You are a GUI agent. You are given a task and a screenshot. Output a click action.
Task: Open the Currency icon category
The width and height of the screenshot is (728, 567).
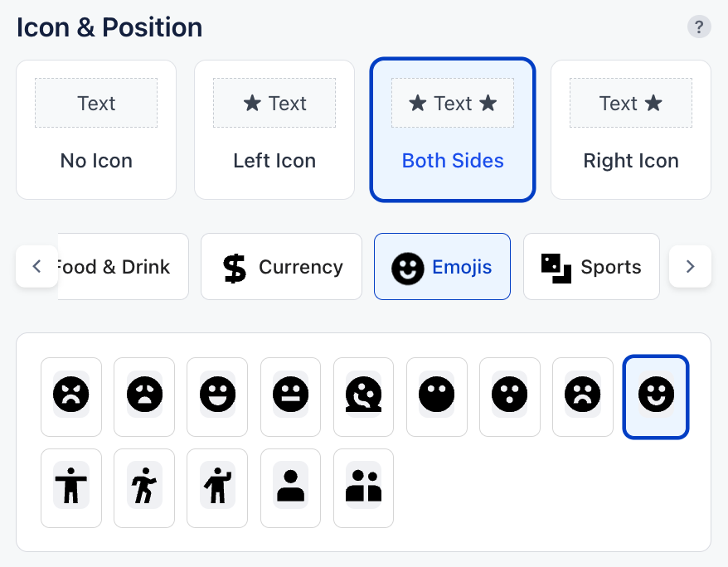tap(281, 267)
